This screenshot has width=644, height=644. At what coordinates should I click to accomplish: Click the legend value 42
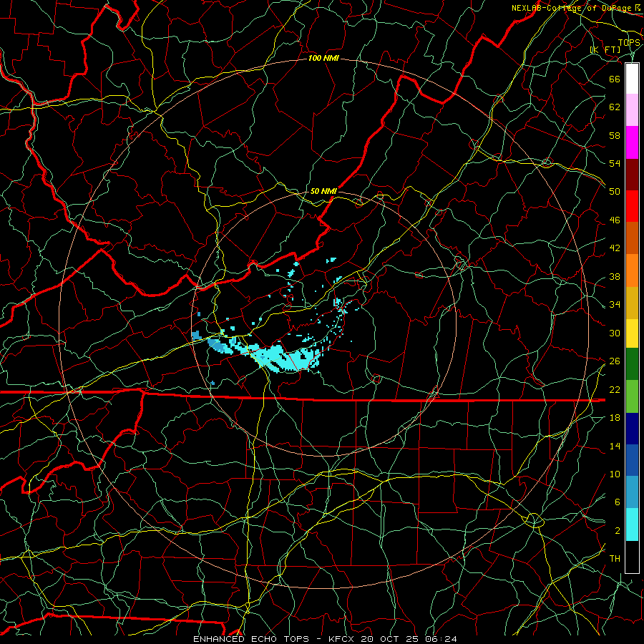point(615,248)
